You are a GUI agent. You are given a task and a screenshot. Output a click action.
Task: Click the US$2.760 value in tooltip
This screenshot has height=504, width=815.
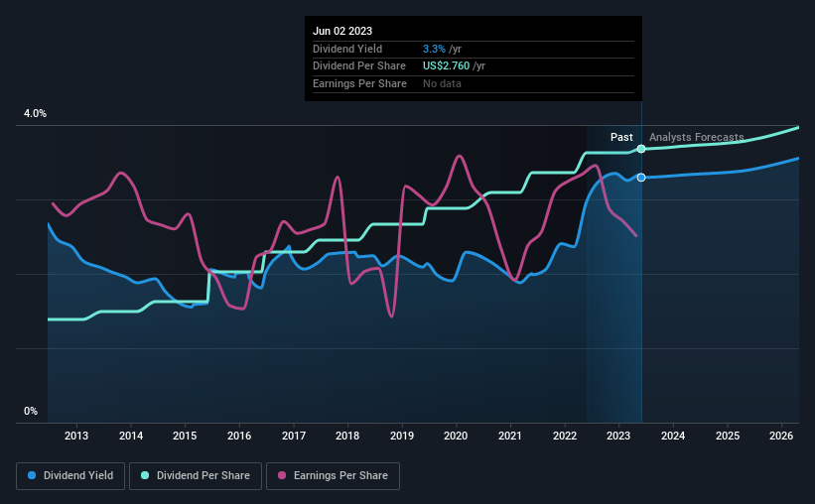coord(446,66)
